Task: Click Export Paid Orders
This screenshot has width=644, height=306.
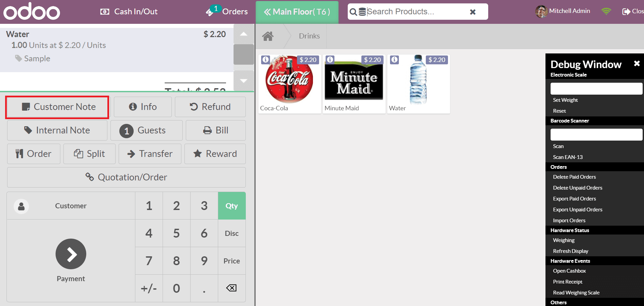Action: tap(574, 199)
